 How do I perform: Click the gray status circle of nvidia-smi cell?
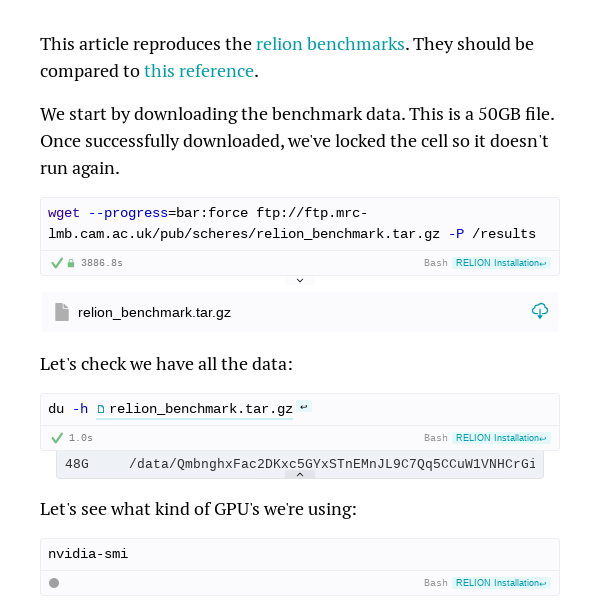point(54,583)
